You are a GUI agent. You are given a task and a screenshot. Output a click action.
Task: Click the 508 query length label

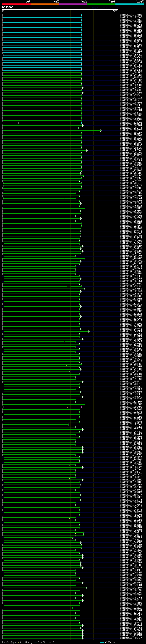(x=115, y=11)
